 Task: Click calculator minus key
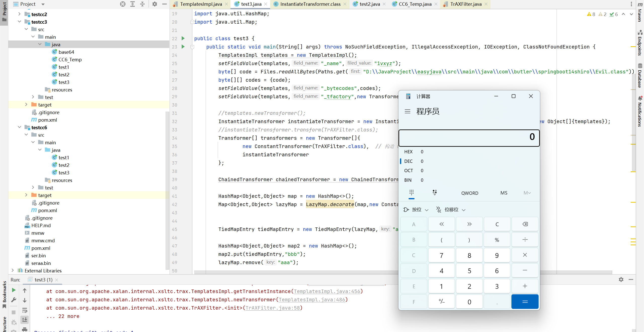tap(525, 271)
